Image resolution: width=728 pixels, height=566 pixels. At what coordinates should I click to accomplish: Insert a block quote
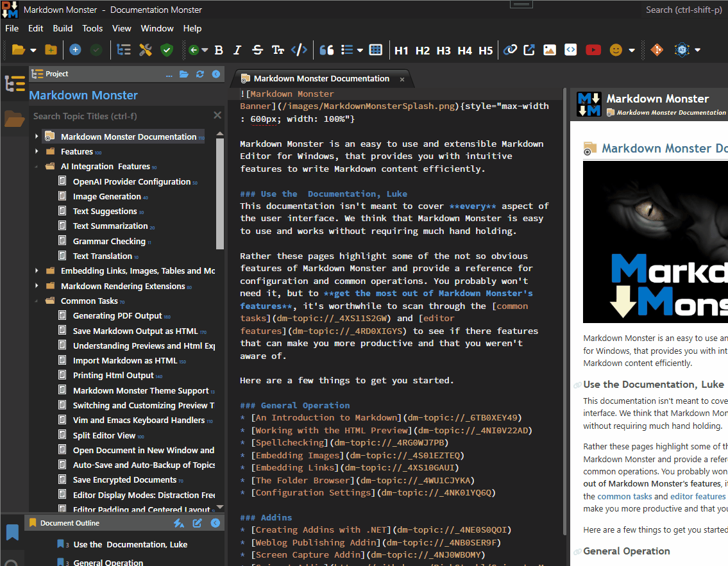(x=326, y=50)
